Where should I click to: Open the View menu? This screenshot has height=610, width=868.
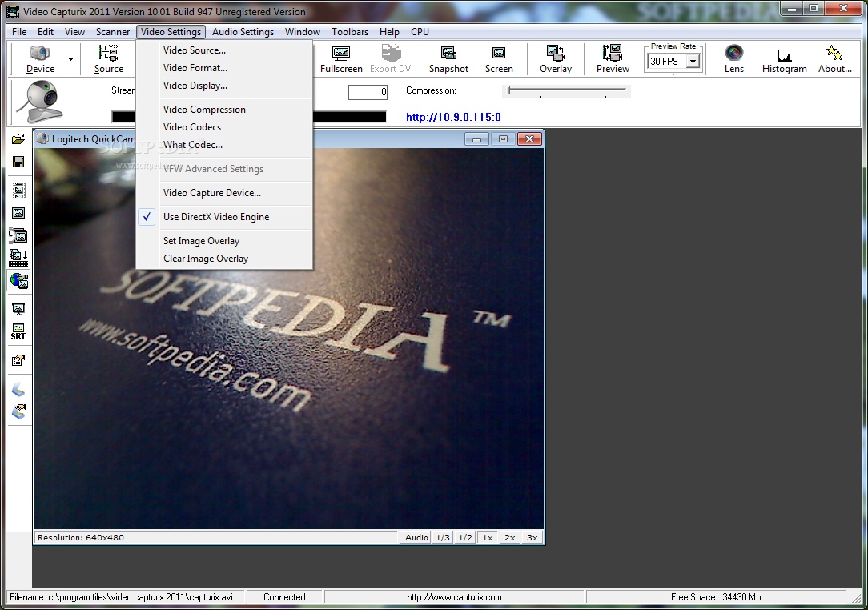click(x=74, y=32)
